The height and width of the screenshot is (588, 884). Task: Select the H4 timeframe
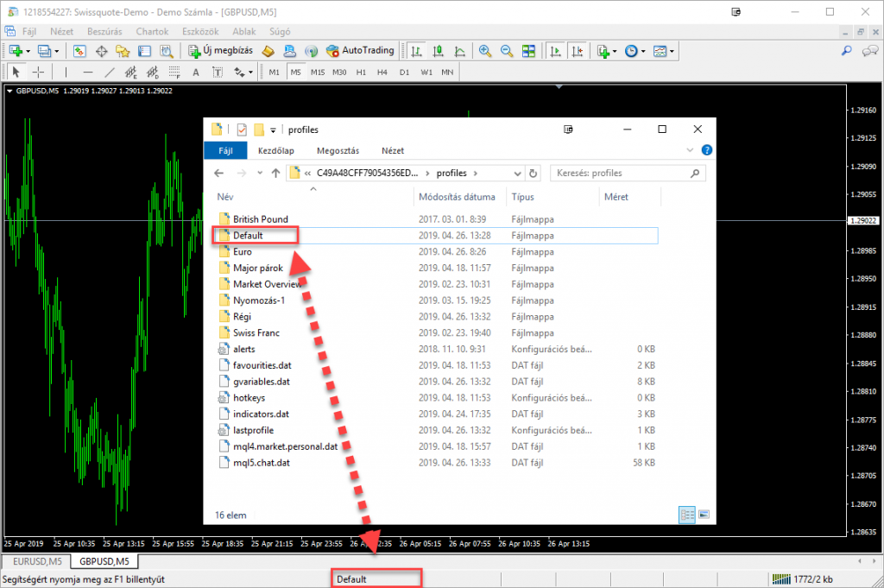[382, 73]
